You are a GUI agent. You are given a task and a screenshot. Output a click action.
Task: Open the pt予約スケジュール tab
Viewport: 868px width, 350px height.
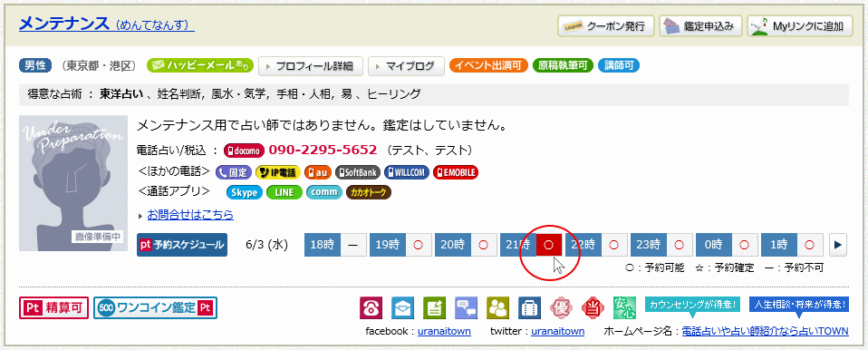(182, 245)
